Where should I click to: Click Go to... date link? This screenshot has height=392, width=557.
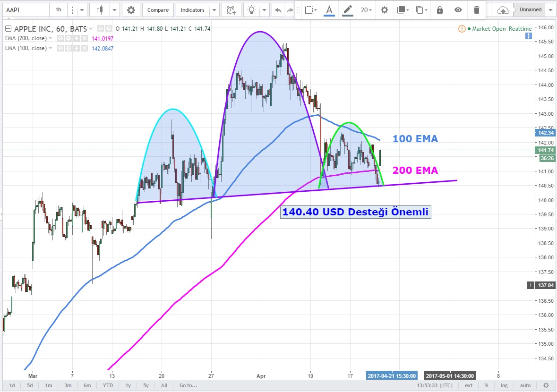(x=188, y=385)
